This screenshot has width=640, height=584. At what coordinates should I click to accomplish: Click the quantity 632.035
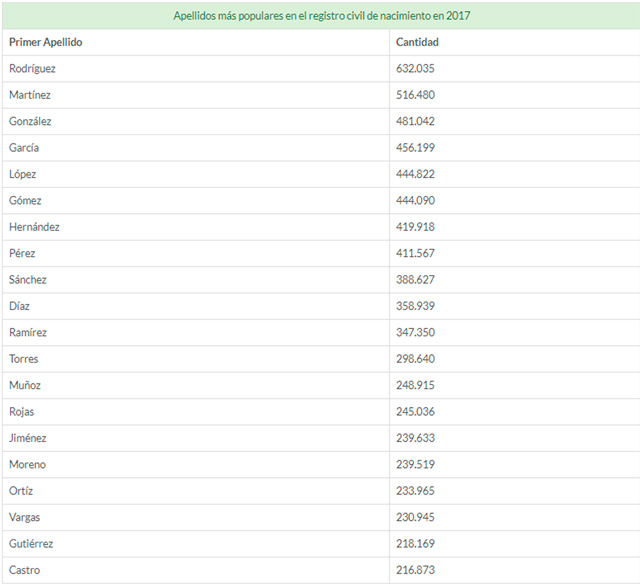[416, 68]
